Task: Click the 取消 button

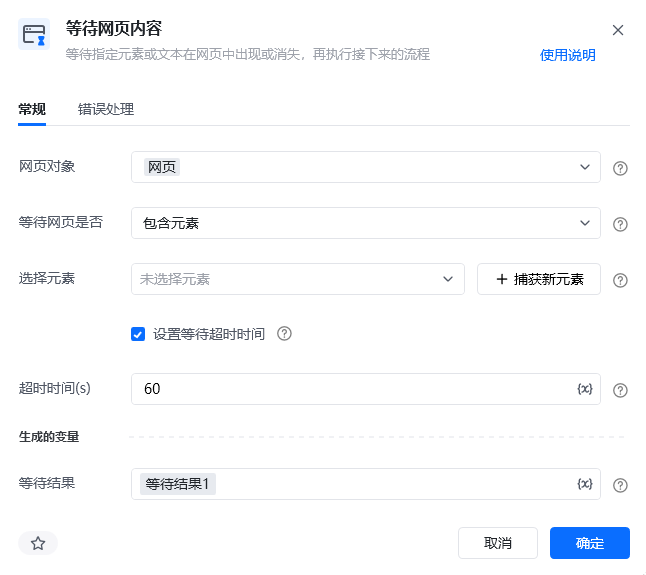Action: click(x=498, y=543)
